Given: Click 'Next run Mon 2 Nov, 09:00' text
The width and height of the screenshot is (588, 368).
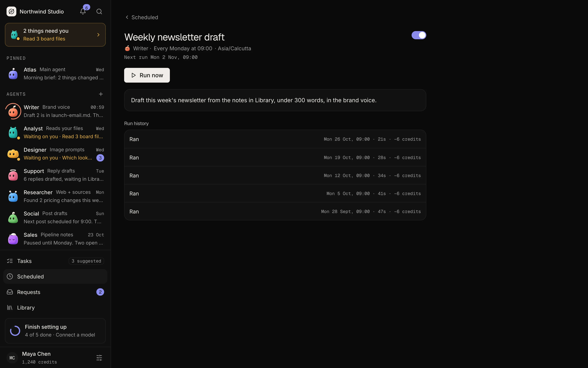Looking at the screenshot, I should coord(161,57).
